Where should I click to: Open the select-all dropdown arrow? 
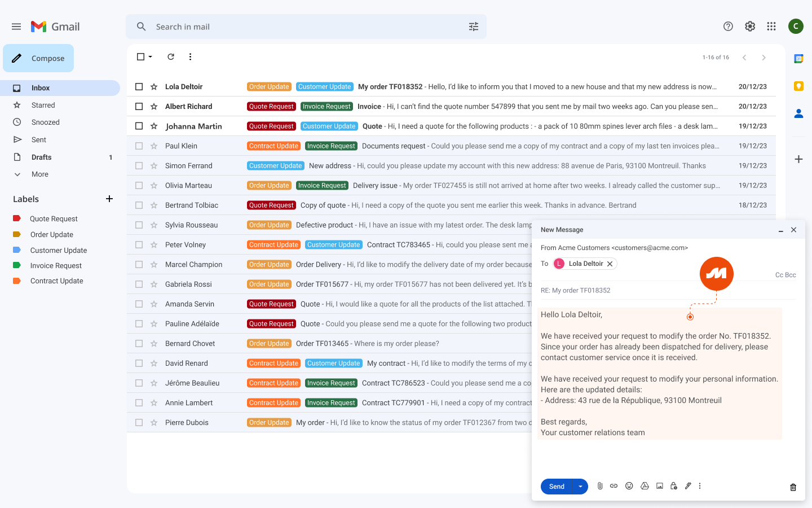[151, 57]
